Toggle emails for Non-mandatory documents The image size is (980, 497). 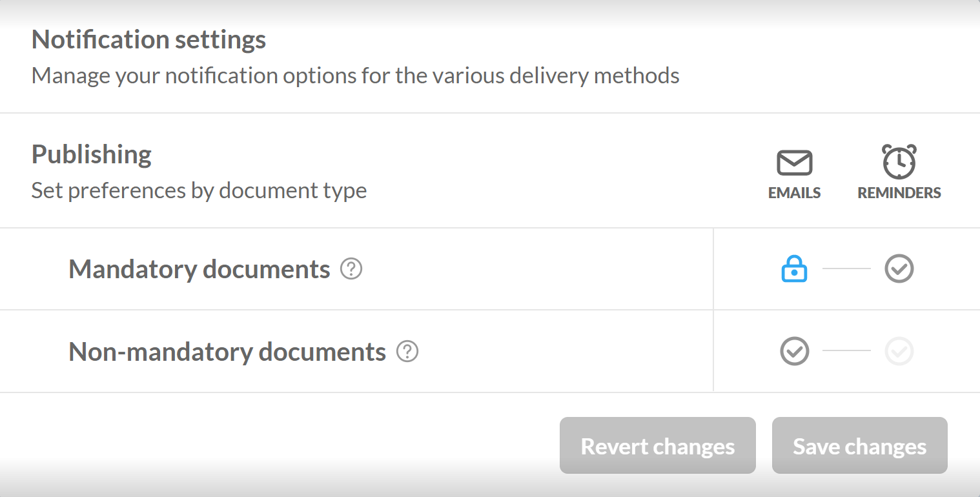(x=794, y=352)
